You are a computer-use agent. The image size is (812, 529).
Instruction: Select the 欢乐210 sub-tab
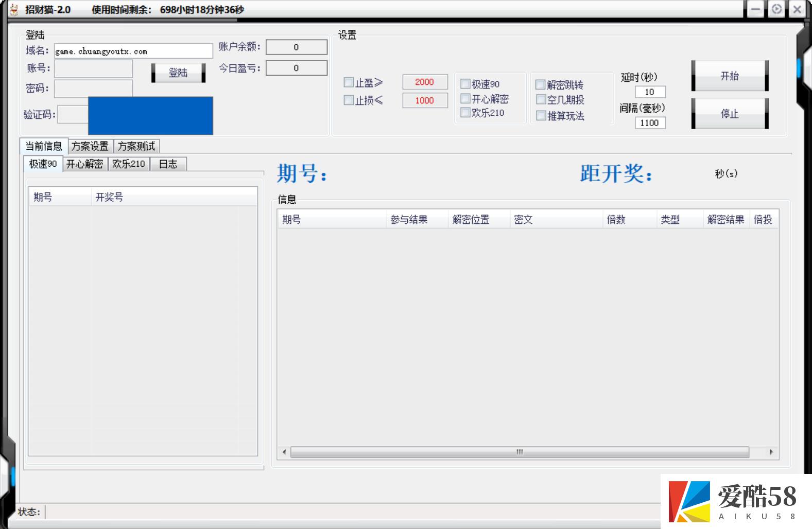129,164
